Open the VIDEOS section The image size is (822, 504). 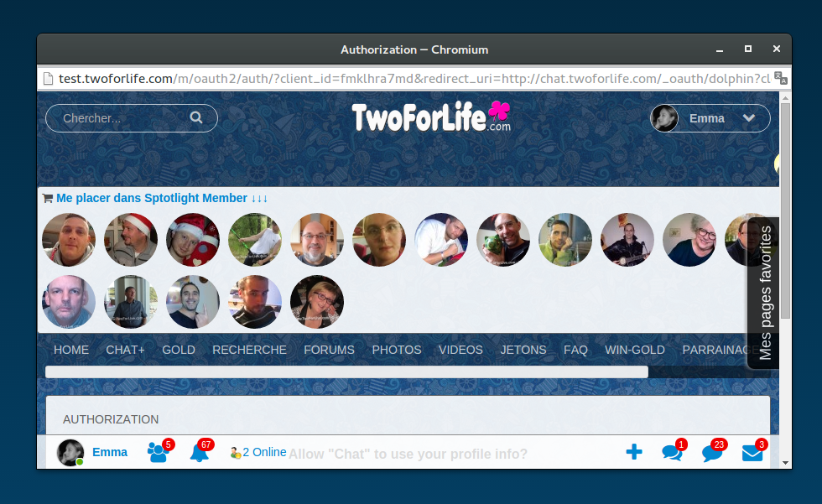tap(460, 350)
